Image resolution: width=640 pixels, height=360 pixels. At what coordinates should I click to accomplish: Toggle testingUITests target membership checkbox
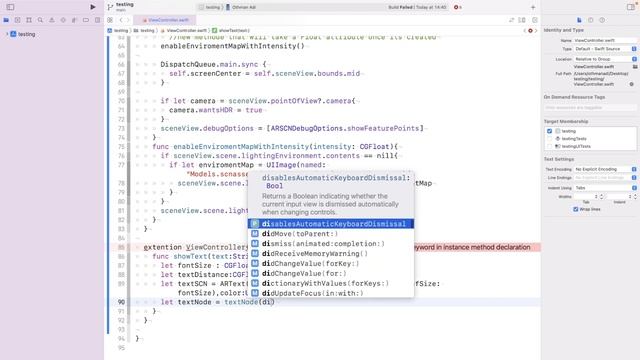coord(549,146)
